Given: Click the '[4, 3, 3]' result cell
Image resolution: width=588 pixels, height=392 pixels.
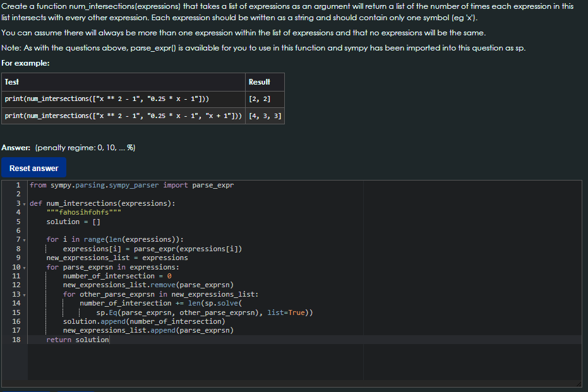Looking at the screenshot, I should (265, 116).
